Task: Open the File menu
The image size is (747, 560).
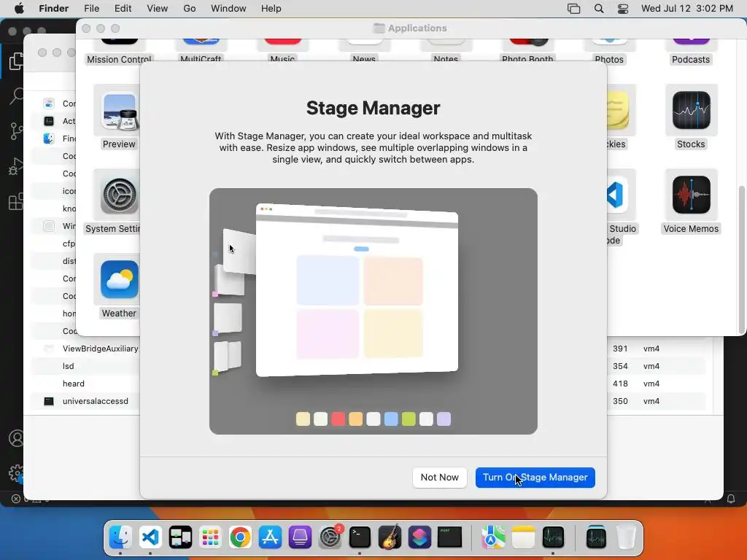Action: [91, 9]
